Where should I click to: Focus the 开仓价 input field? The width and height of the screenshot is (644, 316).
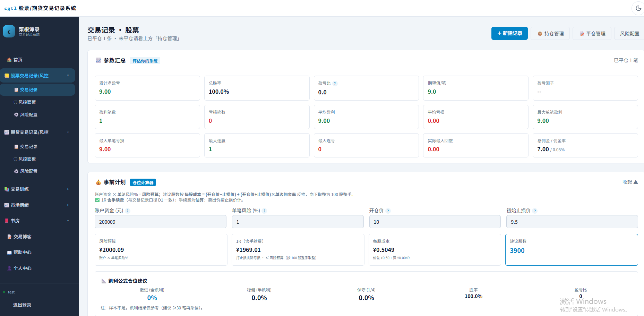pos(435,222)
